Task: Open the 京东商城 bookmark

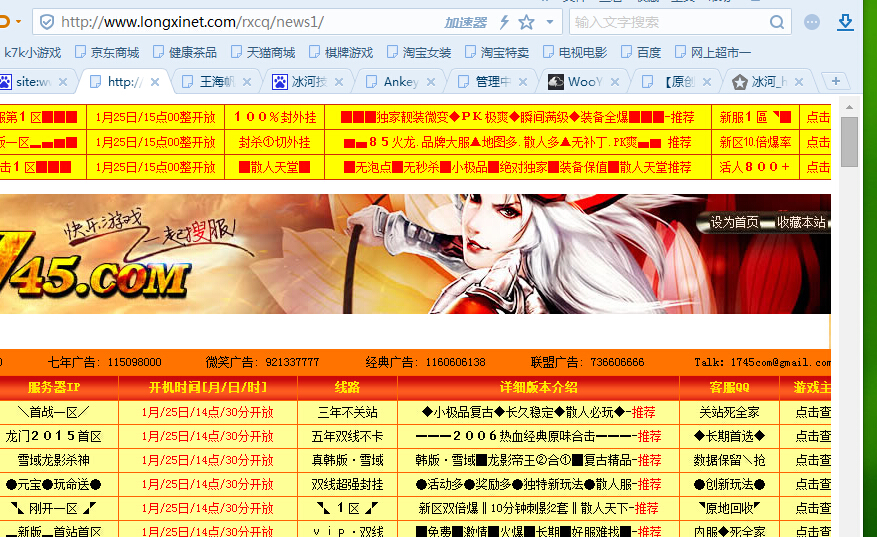Action: tap(107, 53)
